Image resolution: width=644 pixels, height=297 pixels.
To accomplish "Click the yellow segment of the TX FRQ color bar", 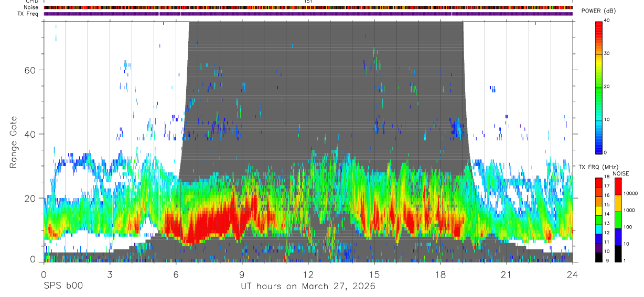I will pyautogui.click(x=599, y=211).
